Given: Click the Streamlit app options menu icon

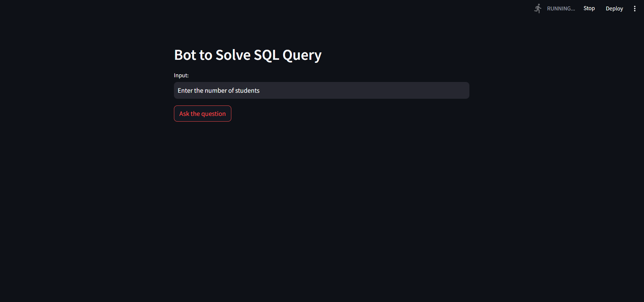Looking at the screenshot, I should point(635,8).
